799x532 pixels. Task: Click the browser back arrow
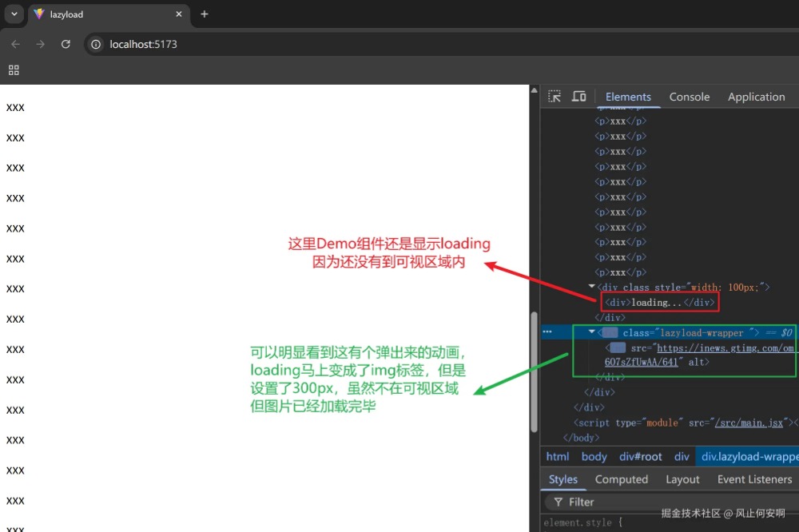(16, 44)
